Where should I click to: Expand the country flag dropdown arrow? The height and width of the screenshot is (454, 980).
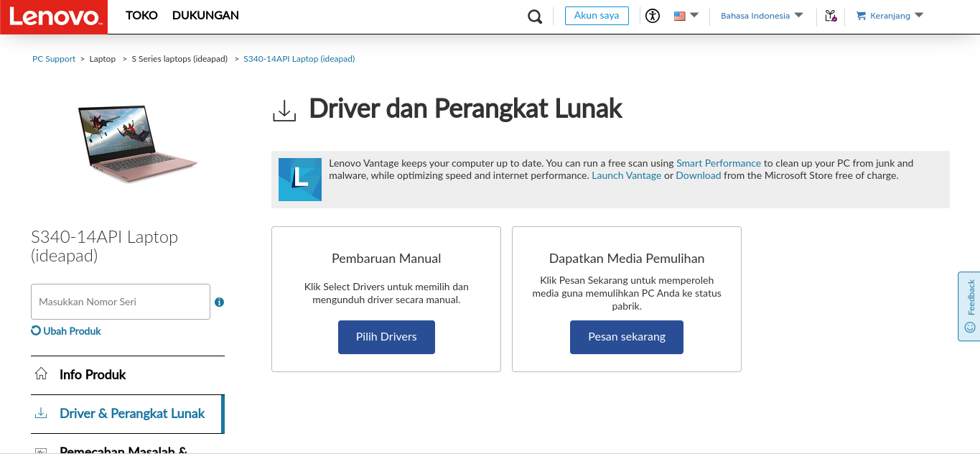[x=694, y=15]
